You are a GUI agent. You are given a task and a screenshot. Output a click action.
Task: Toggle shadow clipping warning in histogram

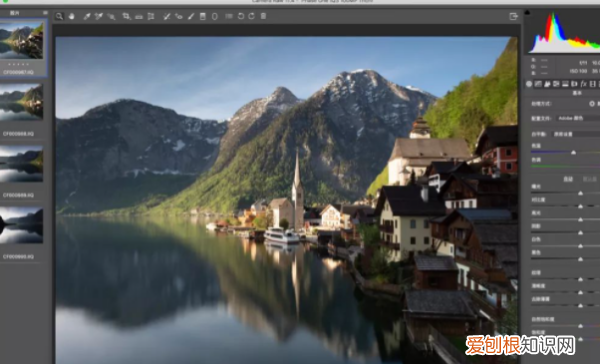[527, 13]
